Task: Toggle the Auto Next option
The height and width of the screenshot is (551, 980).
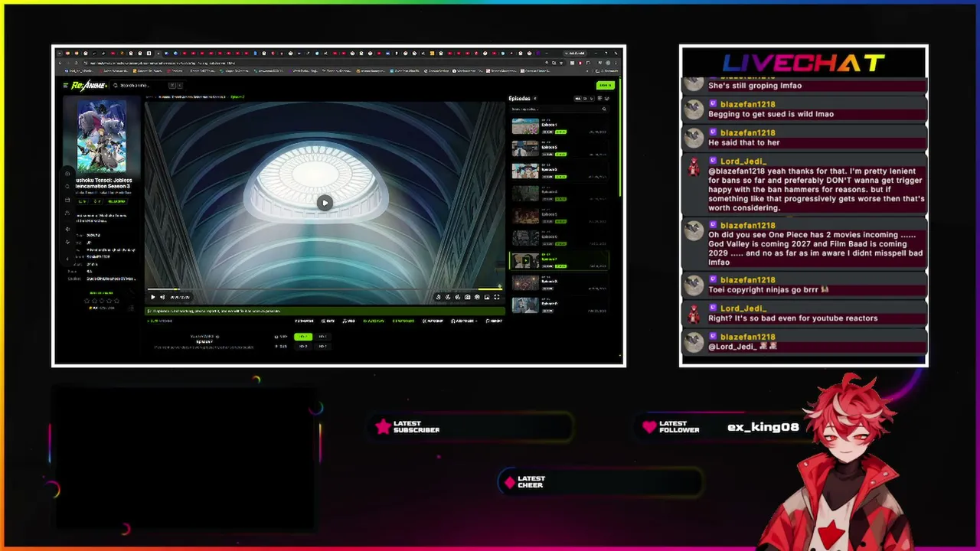Action: point(403,321)
